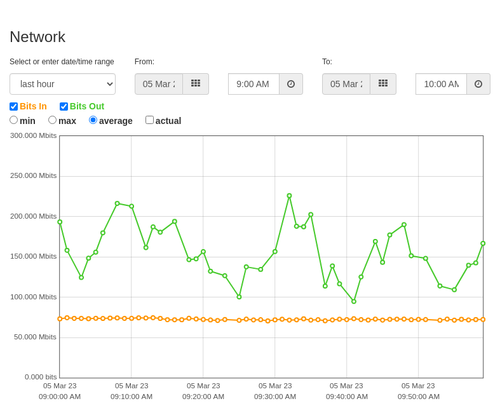
Task: Click the '09:10:00 AM' time axis label
Action: pyautogui.click(x=131, y=397)
